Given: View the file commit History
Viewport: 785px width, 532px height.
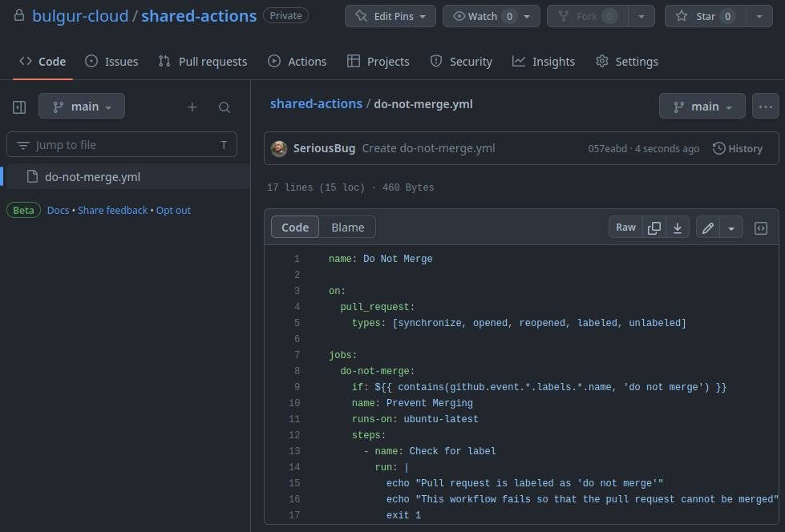Looking at the screenshot, I should point(738,148).
